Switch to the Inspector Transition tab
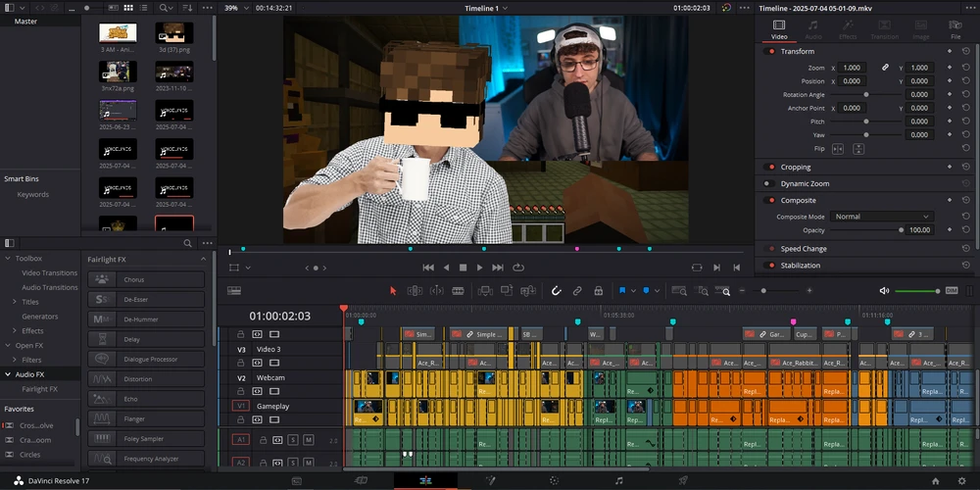The width and height of the screenshot is (980, 490). (x=884, y=29)
